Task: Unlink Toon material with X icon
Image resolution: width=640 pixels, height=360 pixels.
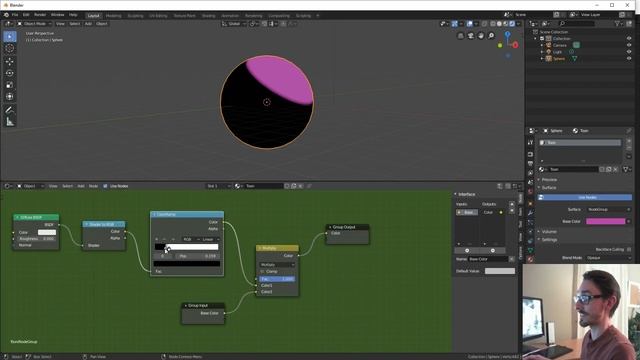Action: click(x=616, y=169)
